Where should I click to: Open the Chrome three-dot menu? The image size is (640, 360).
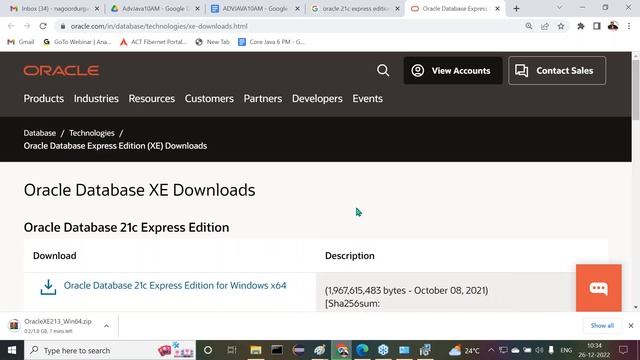[629, 26]
